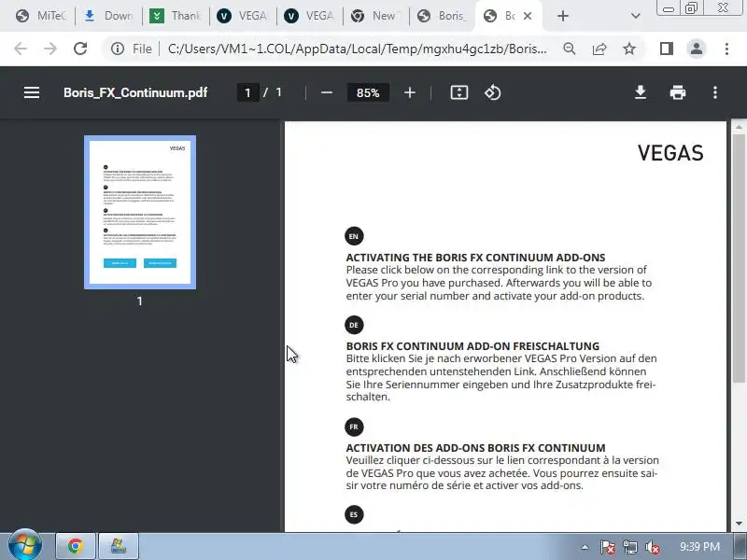Click the EN language badge
Image resolution: width=747 pixels, height=560 pixels.
coord(354,236)
